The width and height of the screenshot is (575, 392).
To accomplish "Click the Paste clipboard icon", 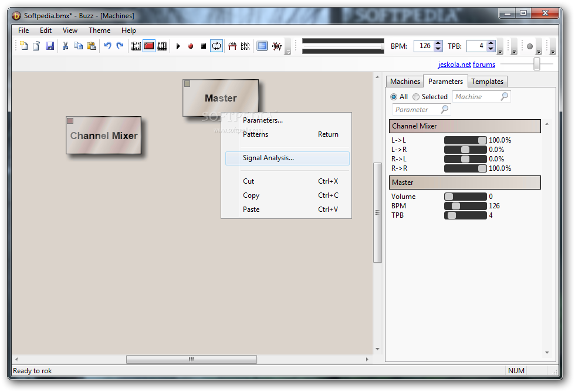I will tap(92, 46).
